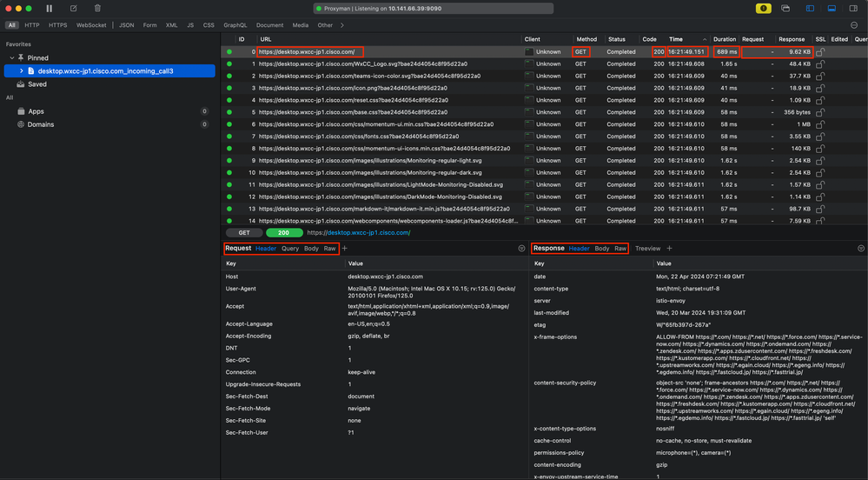Select the cache-control response header row
Screen dimensions: 868x480
(699, 441)
